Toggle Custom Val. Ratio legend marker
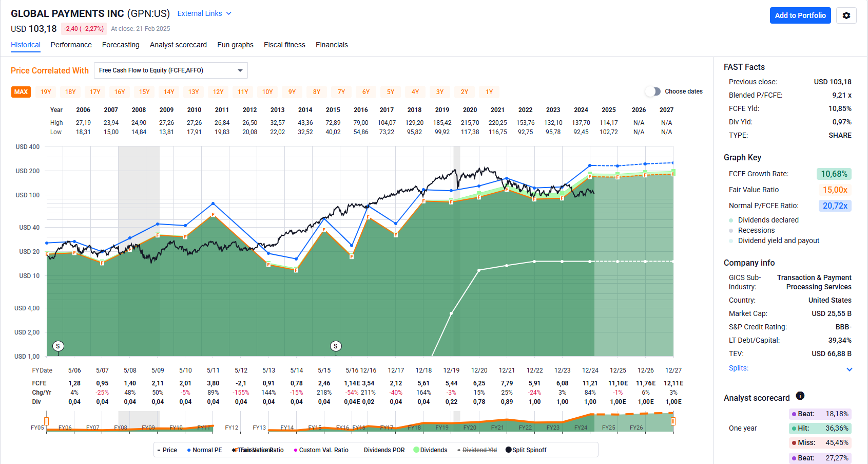This screenshot has width=868, height=464. (296, 450)
